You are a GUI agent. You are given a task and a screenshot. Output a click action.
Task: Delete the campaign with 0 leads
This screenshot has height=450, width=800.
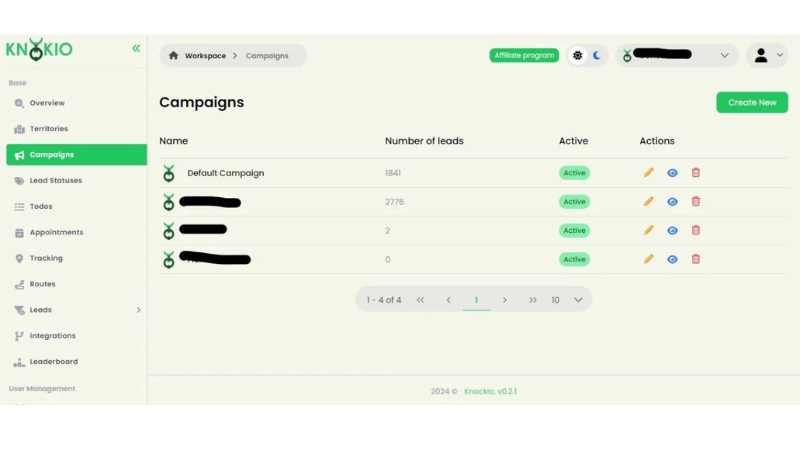[x=696, y=260]
